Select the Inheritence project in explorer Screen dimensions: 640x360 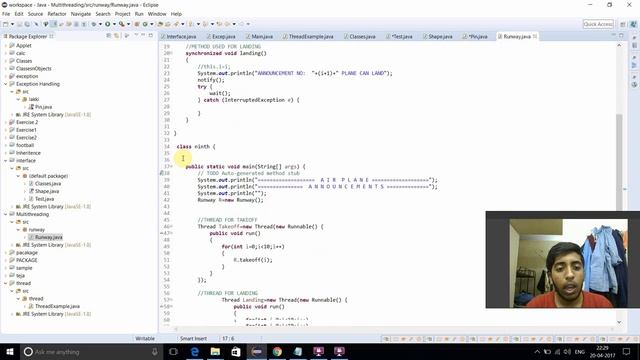pyautogui.click(x=28, y=153)
